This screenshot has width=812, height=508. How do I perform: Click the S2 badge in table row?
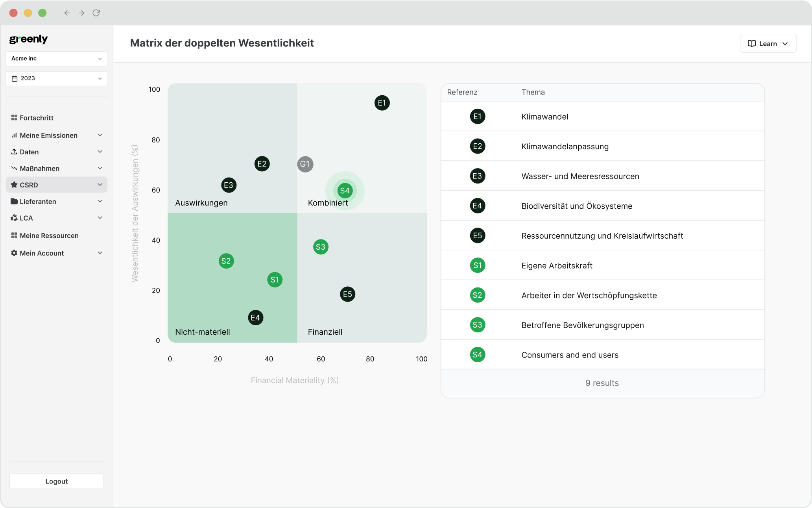coord(477,295)
